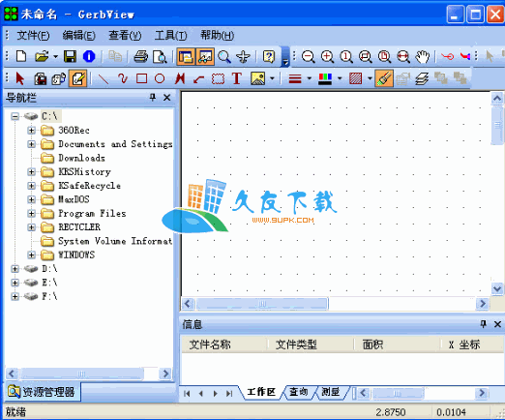Toggle the info panel view button
The width and height of the screenshot is (505, 420).
tap(205, 56)
